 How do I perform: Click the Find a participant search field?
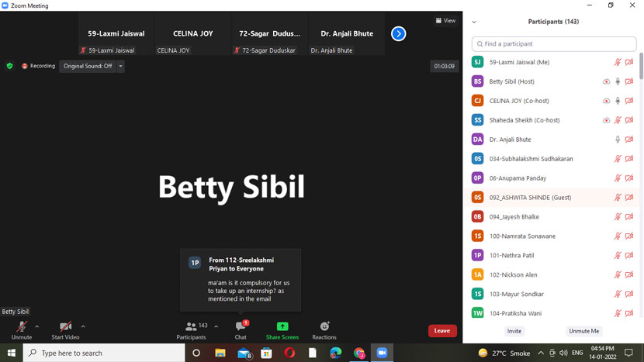point(554,44)
